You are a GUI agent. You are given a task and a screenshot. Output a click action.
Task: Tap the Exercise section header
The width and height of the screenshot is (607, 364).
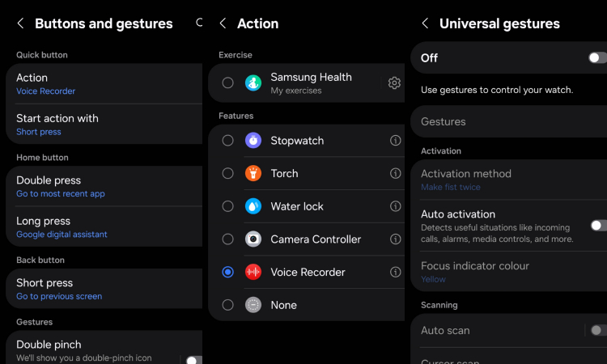[x=235, y=55]
